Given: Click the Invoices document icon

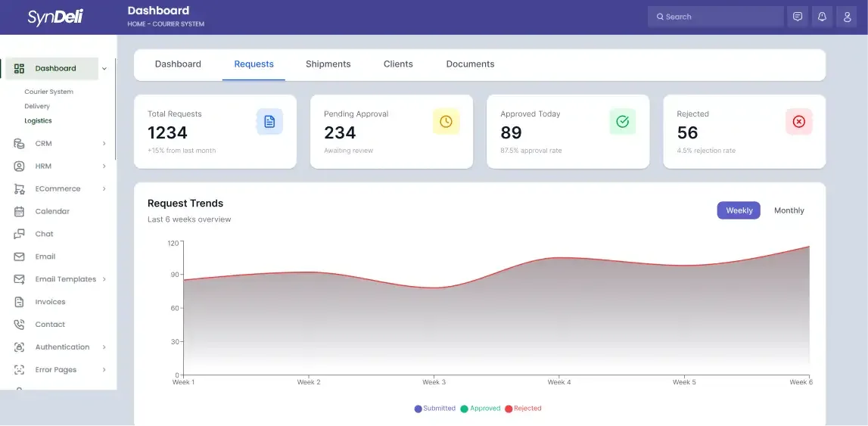Looking at the screenshot, I should (20, 302).
